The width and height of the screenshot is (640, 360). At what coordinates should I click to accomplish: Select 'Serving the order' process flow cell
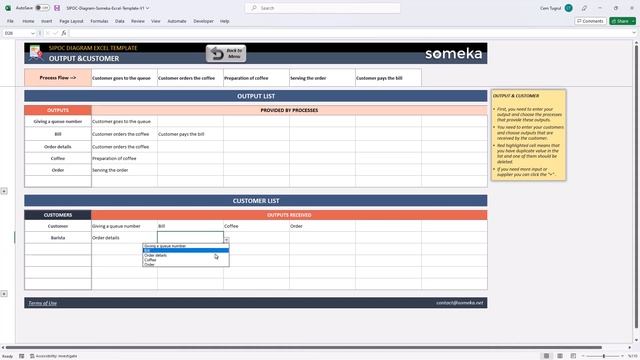coord(322,78)
